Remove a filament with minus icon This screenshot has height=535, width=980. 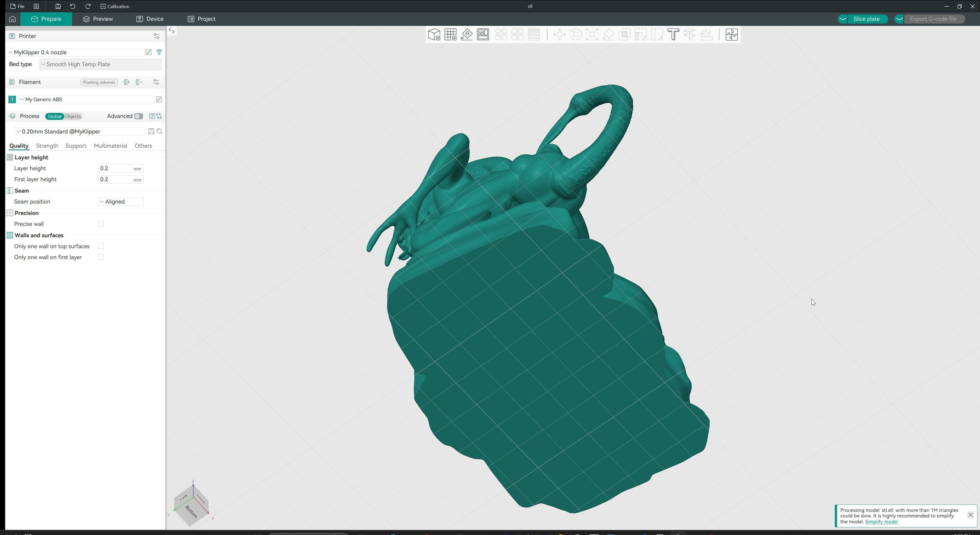click(x=139, y=82)
